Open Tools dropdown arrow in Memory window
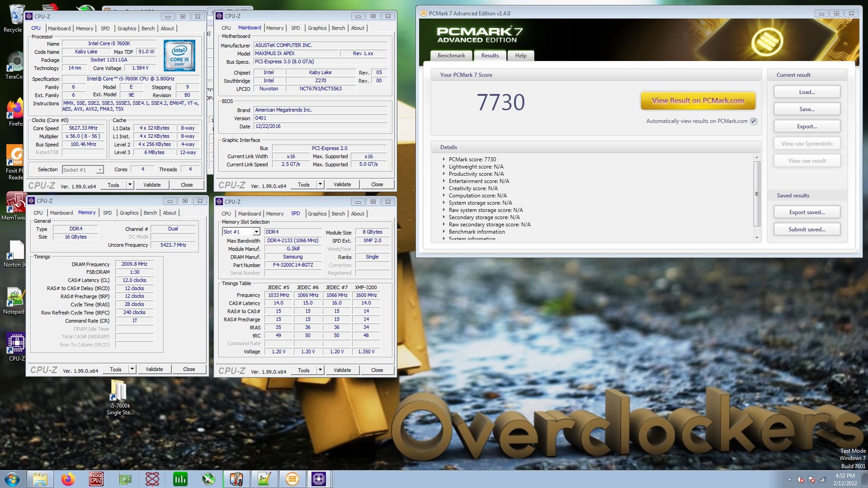Viewport: 868px width, 488px height. [x=132, y=369]
